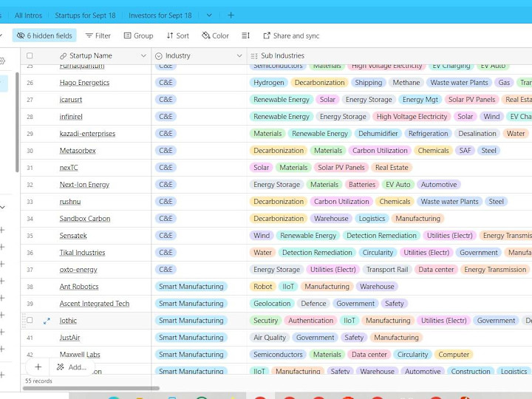Toggle the select-all checkbox in header

click(30, 55)
